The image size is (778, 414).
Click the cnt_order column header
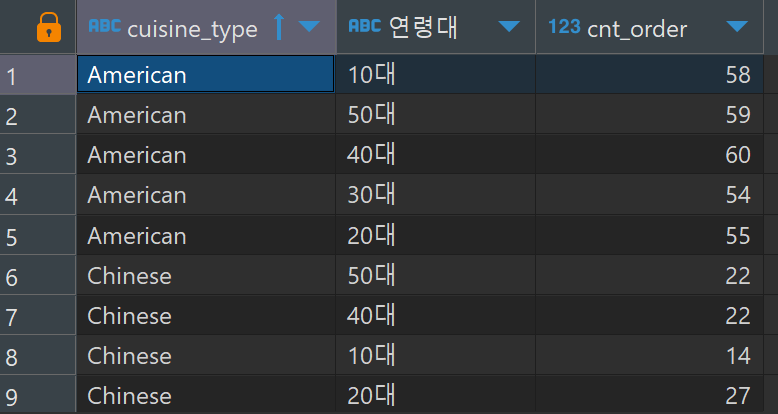point(649,27)
